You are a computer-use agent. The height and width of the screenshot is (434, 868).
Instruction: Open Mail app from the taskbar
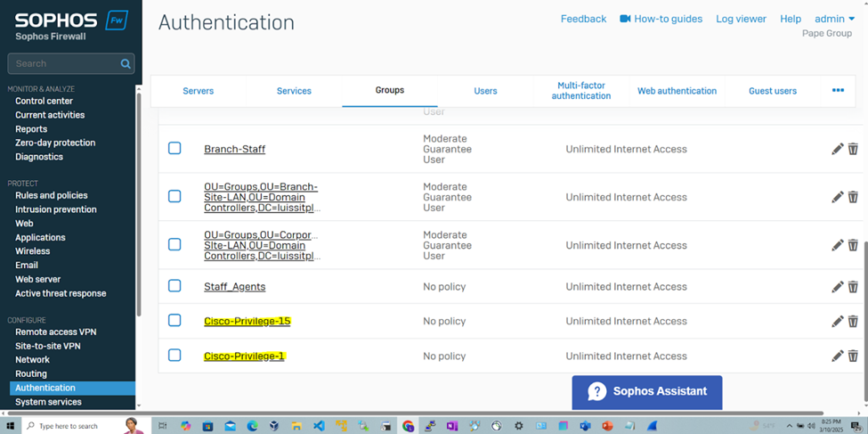(x=231, y=426)
